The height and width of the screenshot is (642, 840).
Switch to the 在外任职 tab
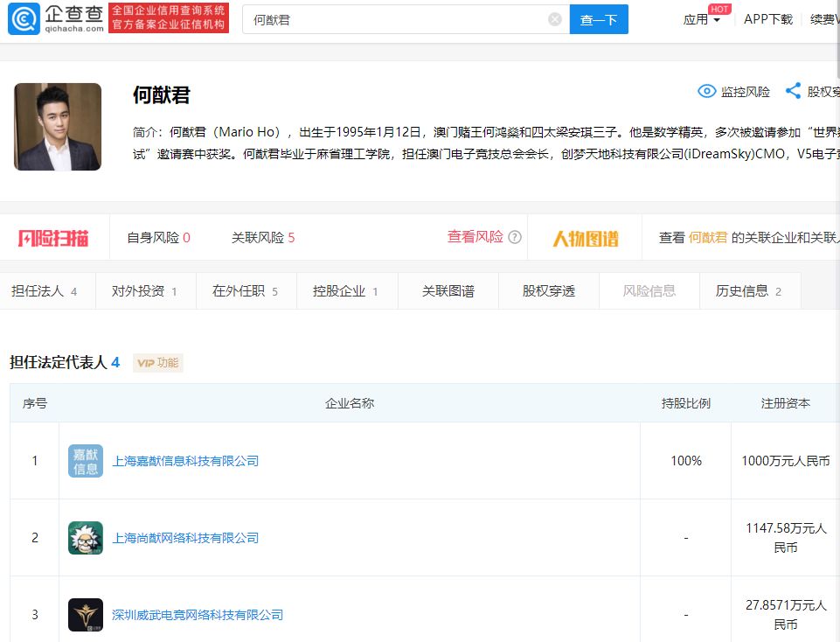coord(246,291)
